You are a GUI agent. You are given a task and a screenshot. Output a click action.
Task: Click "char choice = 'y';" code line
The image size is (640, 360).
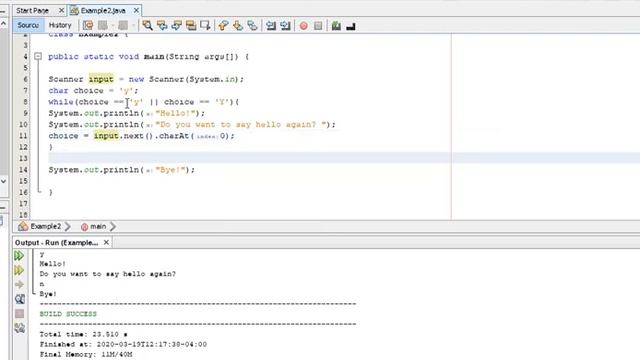(93, 91)
